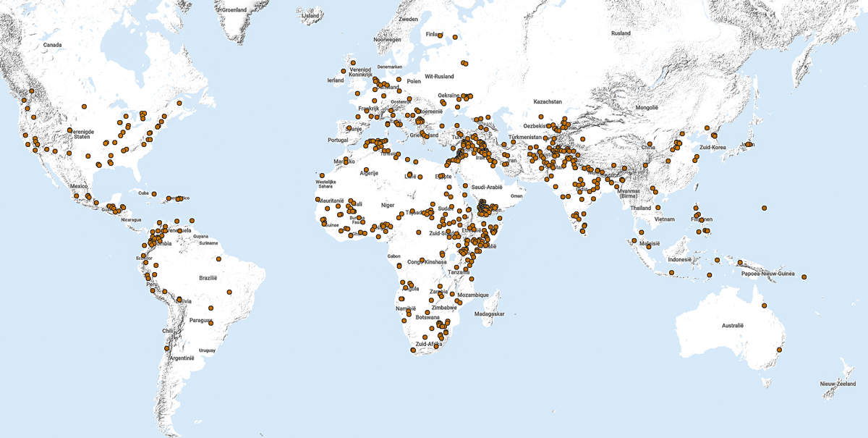Click the Kazachstan label
This screenshot has width=868, height=438.
click(x=548, y=102)
